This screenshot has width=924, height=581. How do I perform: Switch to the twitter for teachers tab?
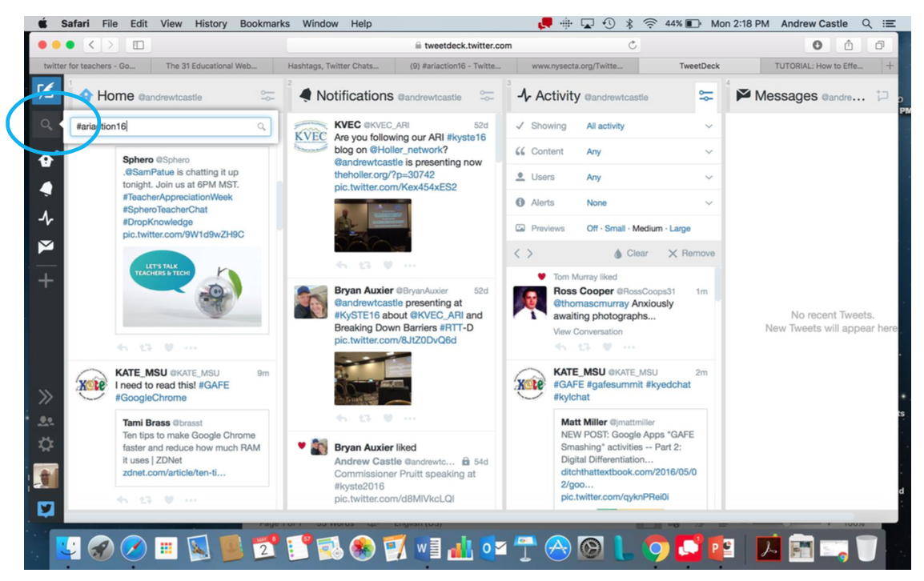[90, 66]
